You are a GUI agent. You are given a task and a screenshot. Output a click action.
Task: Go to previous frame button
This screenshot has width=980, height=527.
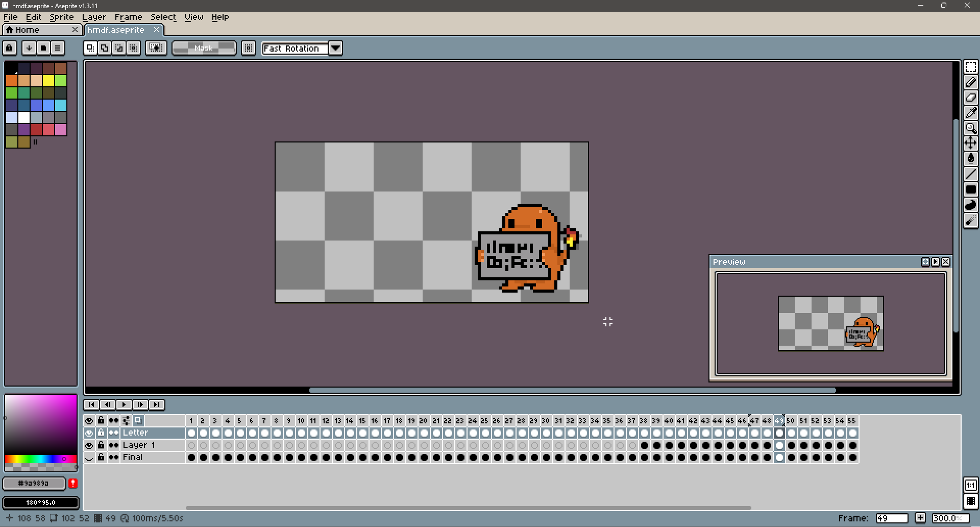tap(108, 404)
